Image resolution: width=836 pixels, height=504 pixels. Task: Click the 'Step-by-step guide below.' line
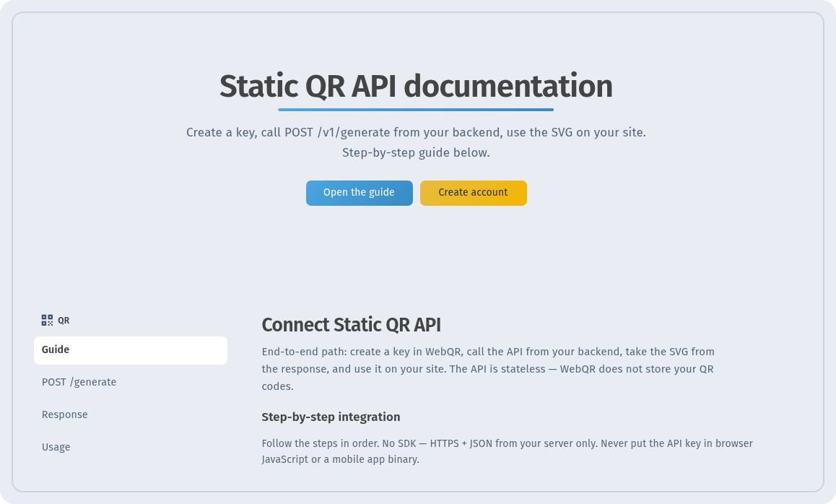coord(416,152)
